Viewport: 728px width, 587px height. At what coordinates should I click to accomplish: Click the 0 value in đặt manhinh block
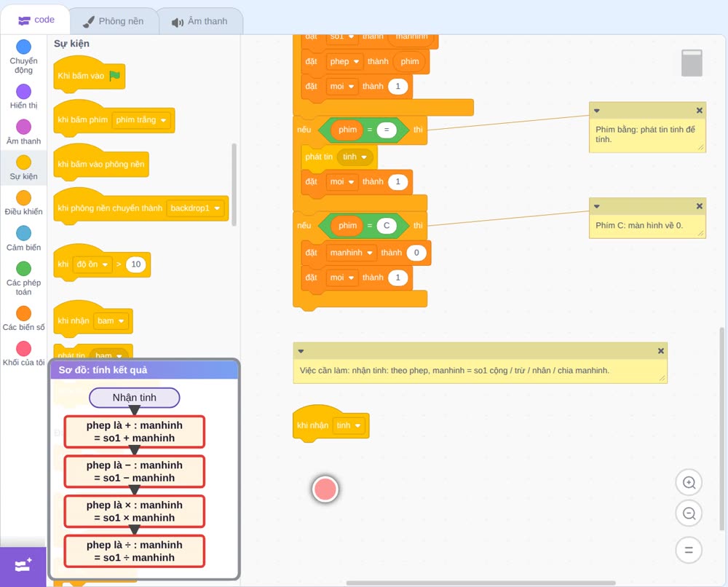pos(416,253)
